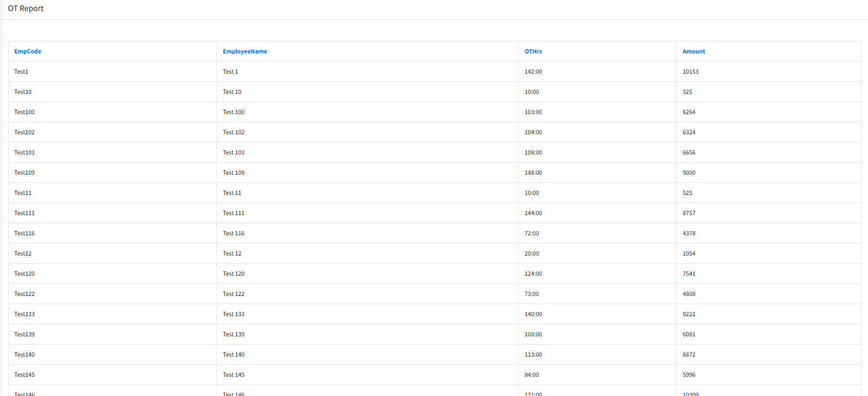The height and width of the screenshot is (396, 868).
Task: Click the 72:00 overtime hours cell
Action: click(532, 233)
